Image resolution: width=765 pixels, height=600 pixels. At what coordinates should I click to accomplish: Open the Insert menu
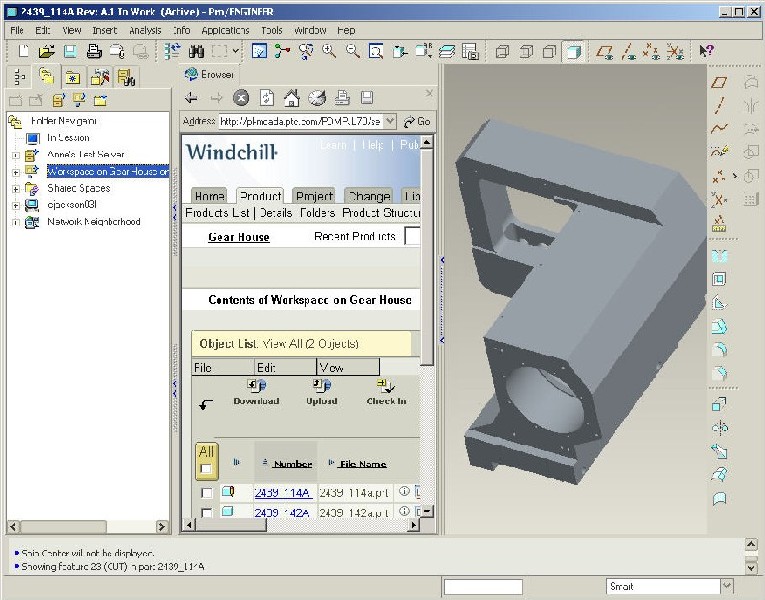click(104, 30)
